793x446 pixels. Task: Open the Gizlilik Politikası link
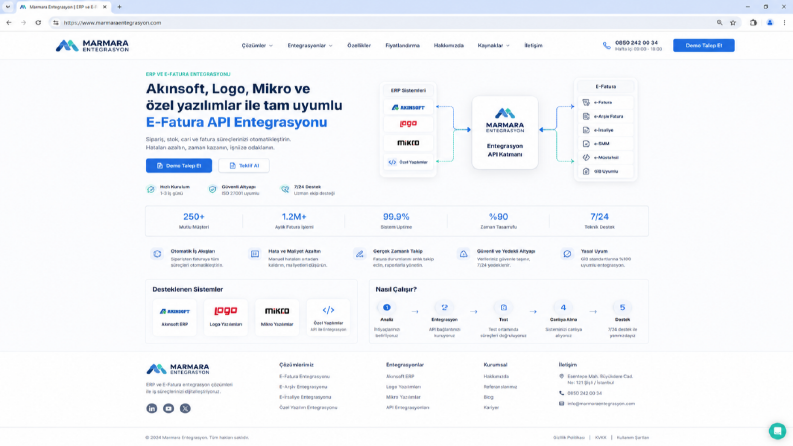[569, 438]
